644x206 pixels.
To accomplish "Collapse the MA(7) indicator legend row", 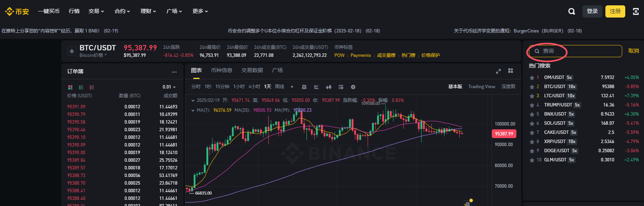I will click(x=193, y=111).
